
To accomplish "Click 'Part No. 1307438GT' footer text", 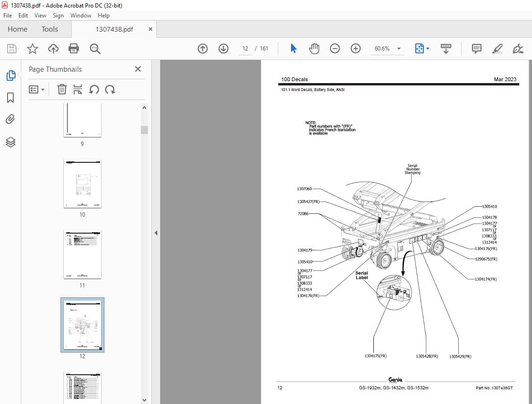I will (x=494, y=388).
